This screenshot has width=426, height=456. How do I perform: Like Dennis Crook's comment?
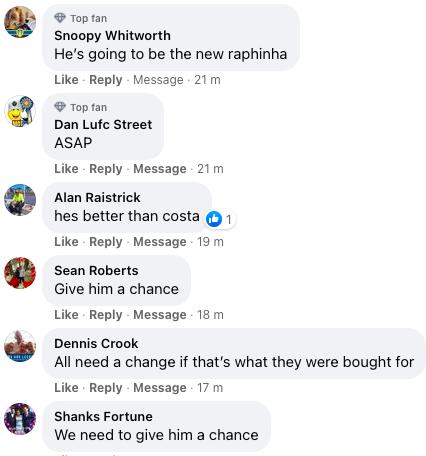pyautogui.click(x=66, y=388)
